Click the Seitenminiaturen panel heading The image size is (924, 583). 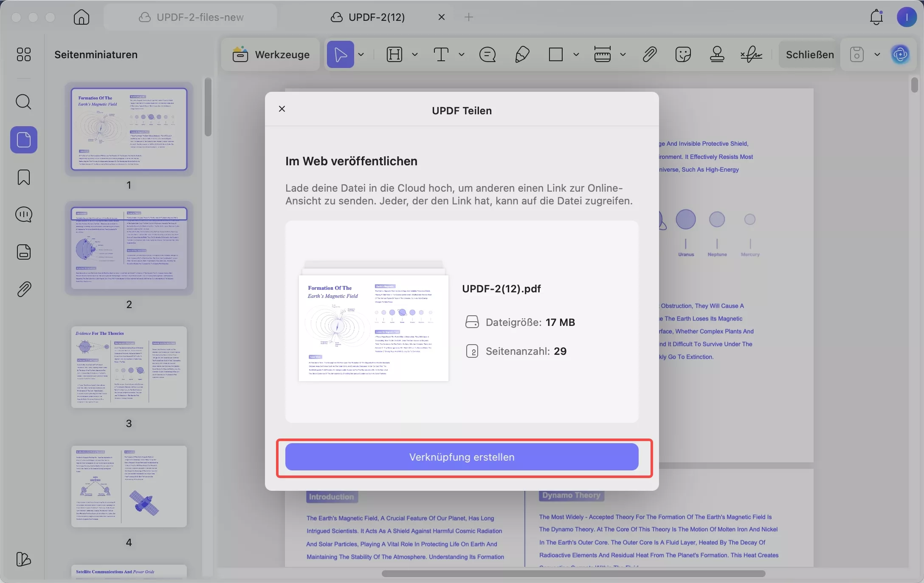pos(96,54)
